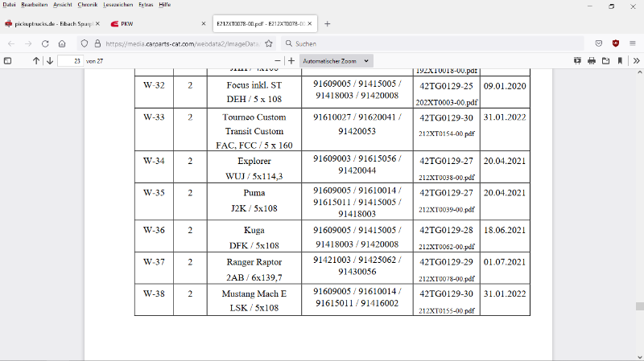Close the E212XT0078-00.pdf tab
This screenshot has height=361, width=644.
[x=310, y=24]
